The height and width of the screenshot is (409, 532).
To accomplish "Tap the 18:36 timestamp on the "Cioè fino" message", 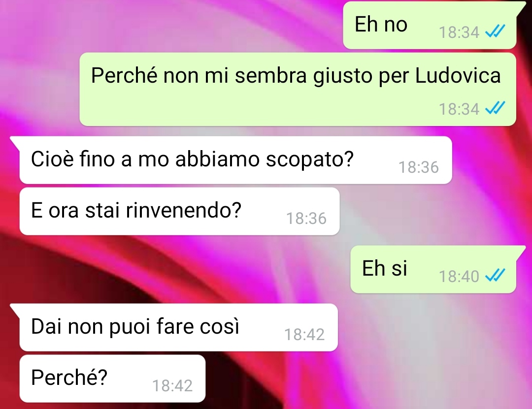I will [419, 167].
